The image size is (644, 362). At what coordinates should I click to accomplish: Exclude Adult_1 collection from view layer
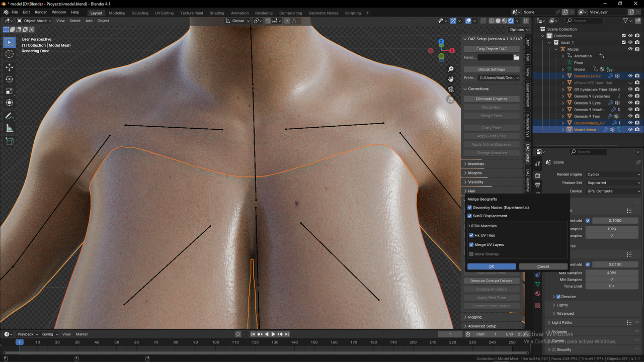click(x=624, y=42)
